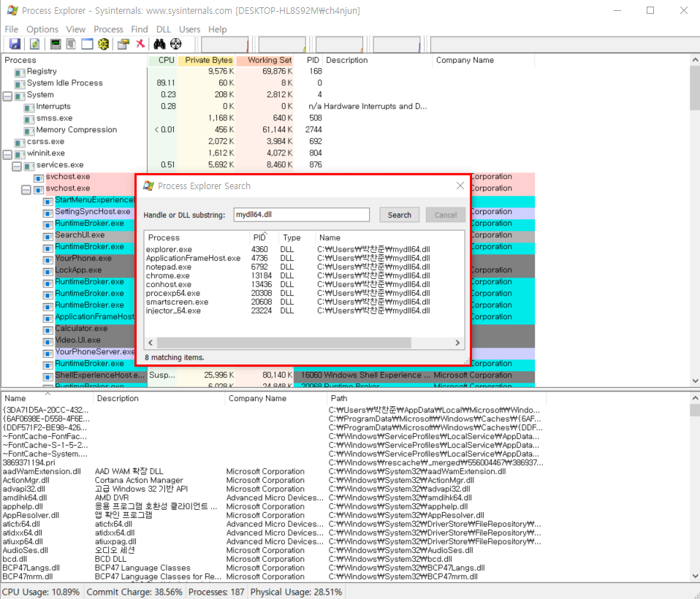Viewport: 700px width, 599px height.
Task: Click the process list scroll down arrow
Action: pos(695,381)
